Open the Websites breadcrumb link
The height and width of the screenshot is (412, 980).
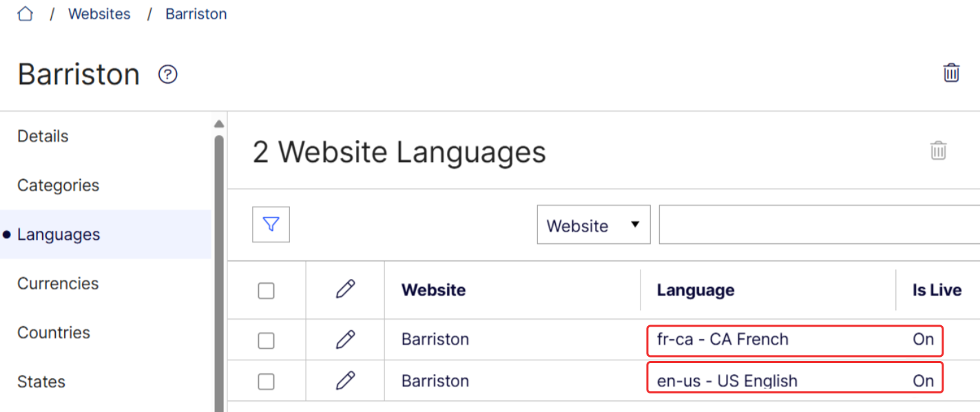click(99, 13)
